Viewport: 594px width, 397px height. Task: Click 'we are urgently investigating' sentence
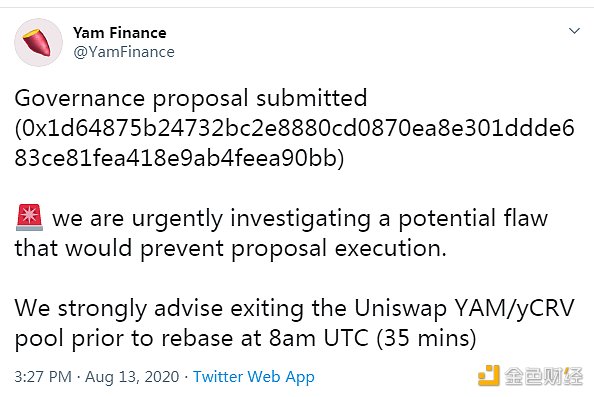[211, 219]
